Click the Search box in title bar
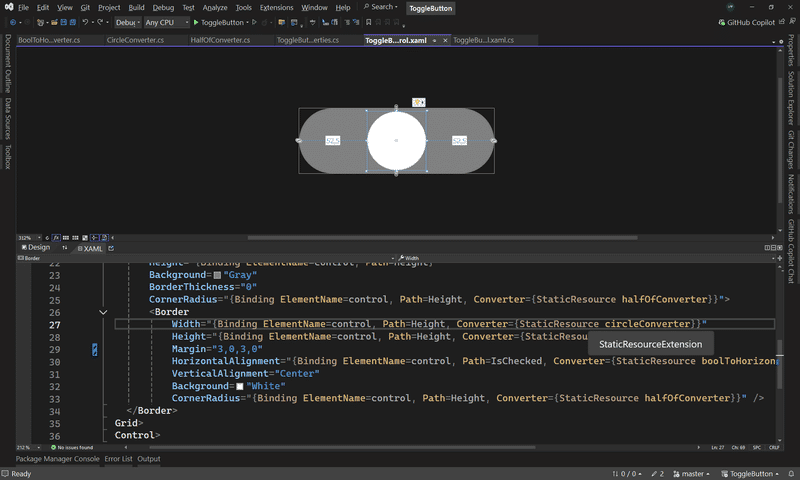The height and width of the screenshot is (480, 800). coord(380,7)
